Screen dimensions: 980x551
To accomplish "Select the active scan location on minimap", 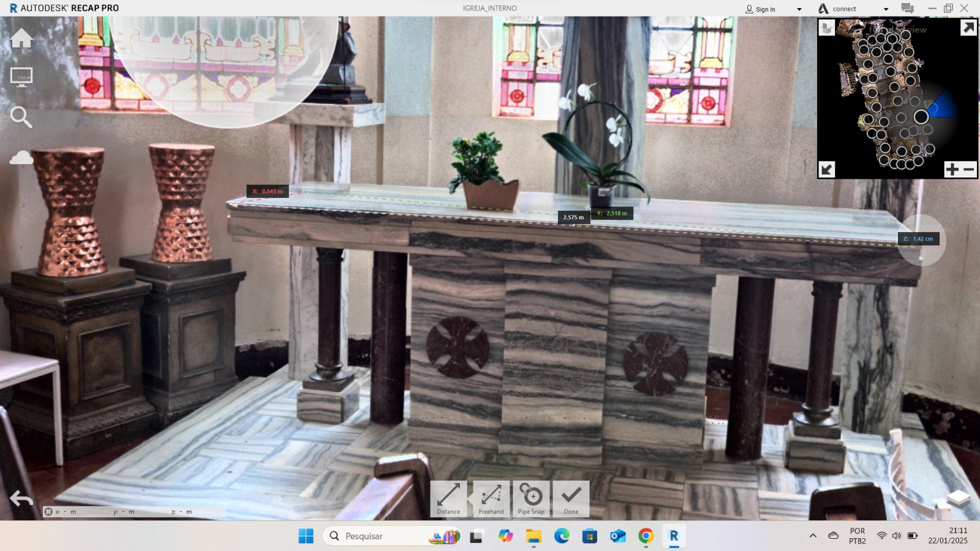I will [921, 116].
